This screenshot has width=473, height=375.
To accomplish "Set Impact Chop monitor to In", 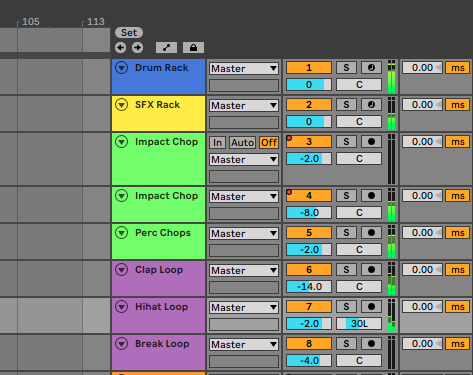I will coord(218,143).
